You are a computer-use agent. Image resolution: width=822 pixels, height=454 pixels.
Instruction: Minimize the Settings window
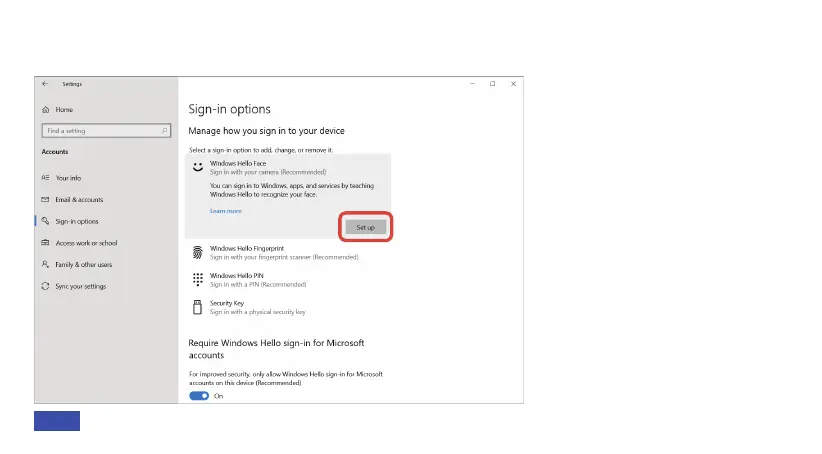(472, 84)
